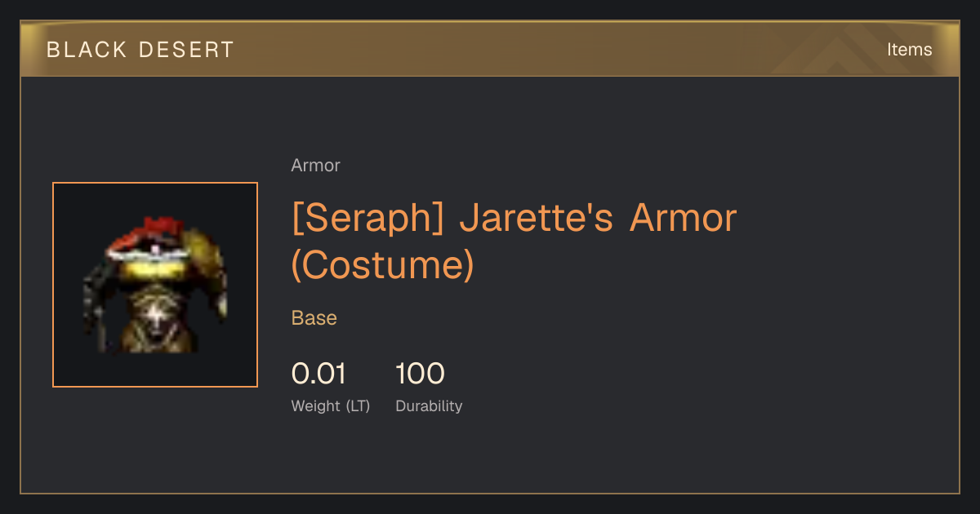Screen dimensions: 980x514
Task: Click the Jarette's Armor item icon
Action: tap(155, 285)
